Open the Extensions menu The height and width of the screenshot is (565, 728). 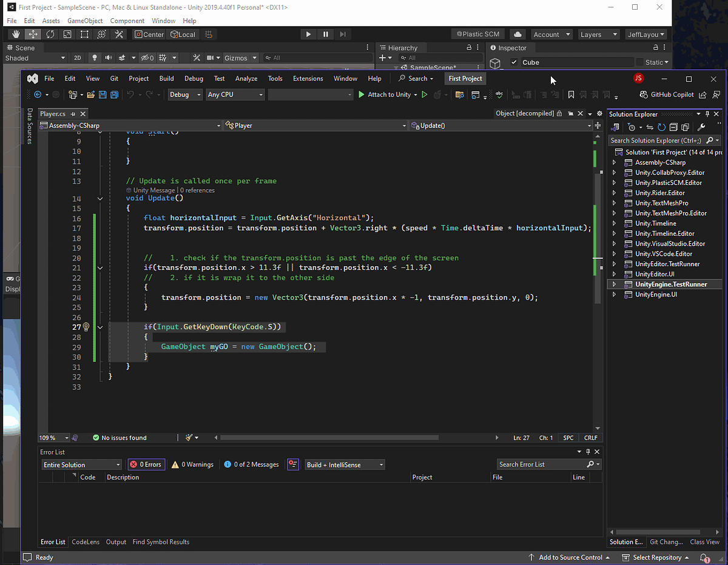(x=308, y=78)
